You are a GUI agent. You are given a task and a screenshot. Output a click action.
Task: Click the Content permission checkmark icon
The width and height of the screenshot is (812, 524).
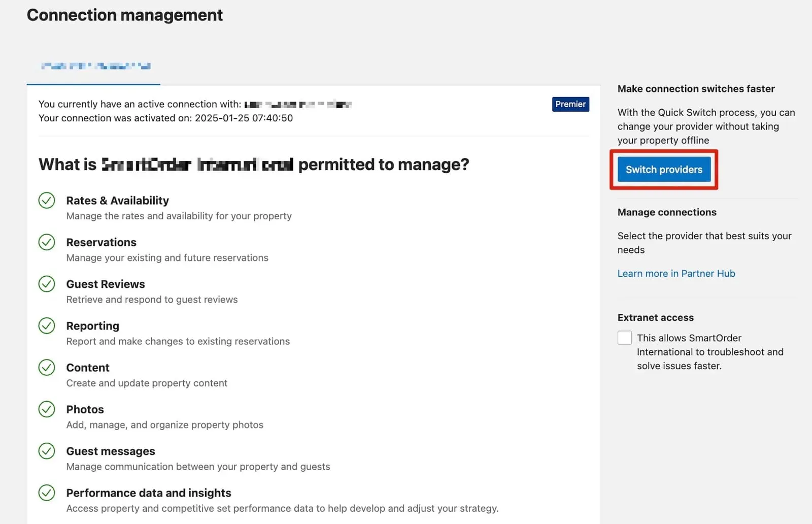(46, 367)
